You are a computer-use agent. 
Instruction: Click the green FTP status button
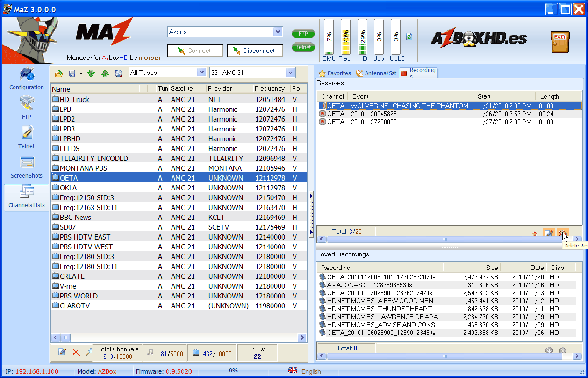coord(303,34)
